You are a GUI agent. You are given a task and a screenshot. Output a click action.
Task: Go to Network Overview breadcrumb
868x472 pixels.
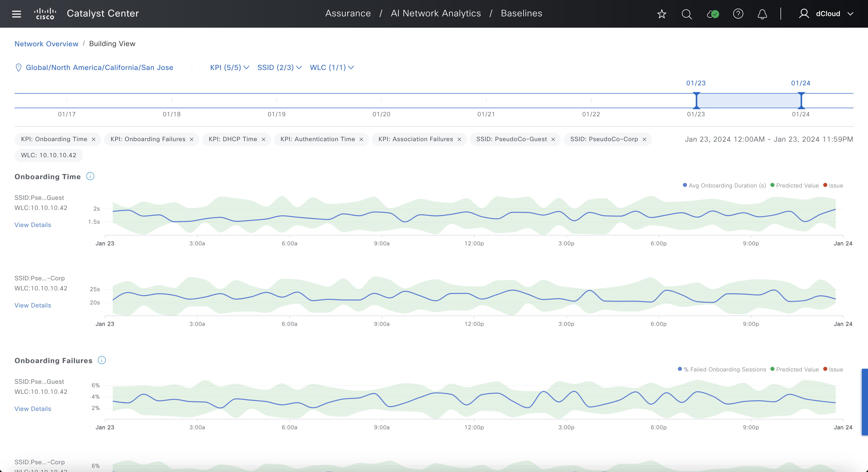coord(47,44)
